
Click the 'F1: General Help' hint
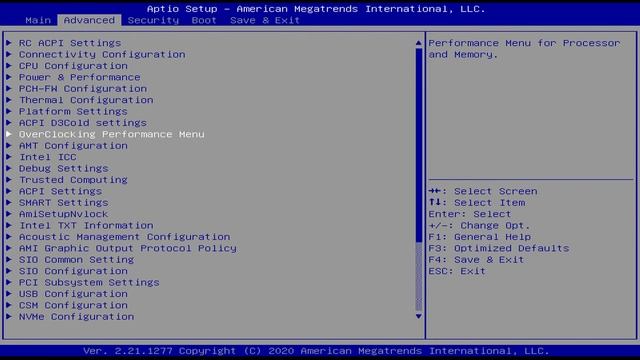[480, 237]
